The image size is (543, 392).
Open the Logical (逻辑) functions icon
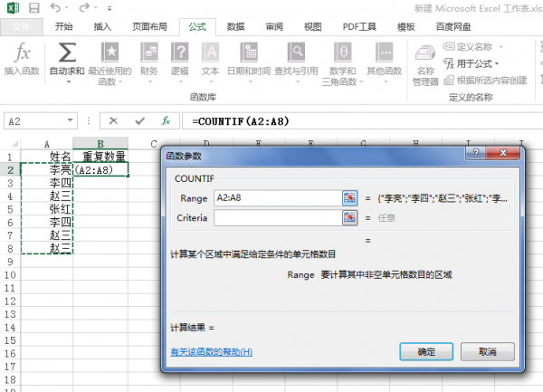[180, 53]
